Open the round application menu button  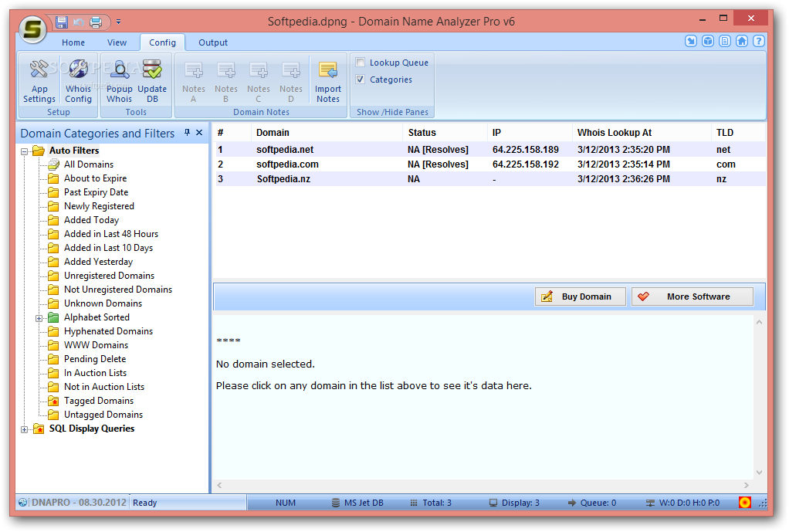pos(32,29)
